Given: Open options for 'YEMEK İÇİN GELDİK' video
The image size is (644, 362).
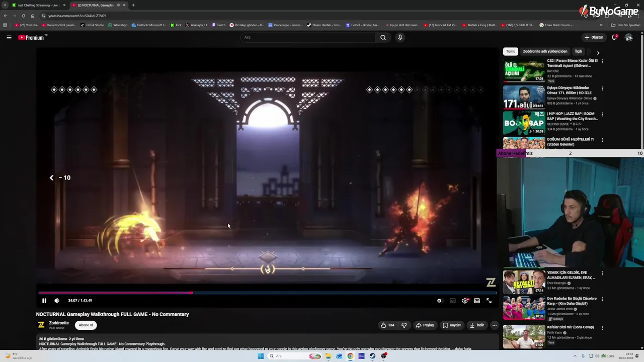Looking at the screenshot, I should [602, 274].
